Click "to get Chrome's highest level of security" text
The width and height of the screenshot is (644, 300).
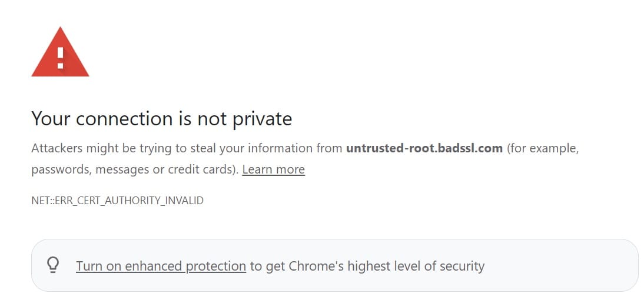coord(367,266)
